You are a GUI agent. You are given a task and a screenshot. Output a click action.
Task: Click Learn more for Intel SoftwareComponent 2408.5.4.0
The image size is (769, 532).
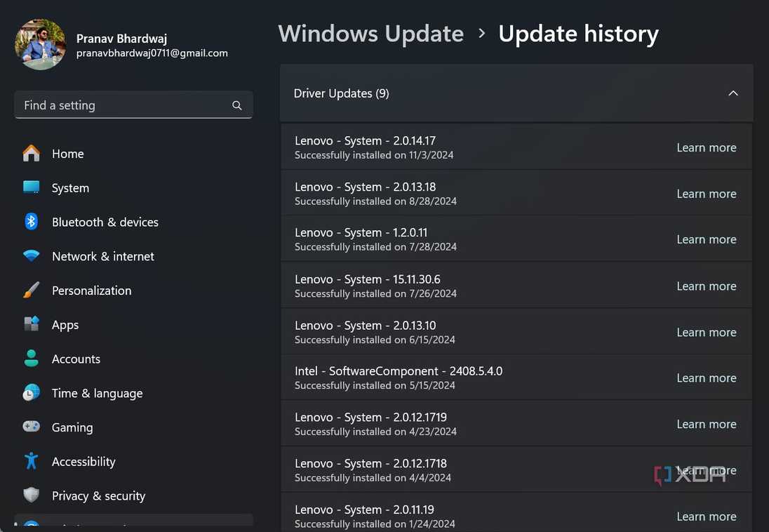(x=707, y=378)
